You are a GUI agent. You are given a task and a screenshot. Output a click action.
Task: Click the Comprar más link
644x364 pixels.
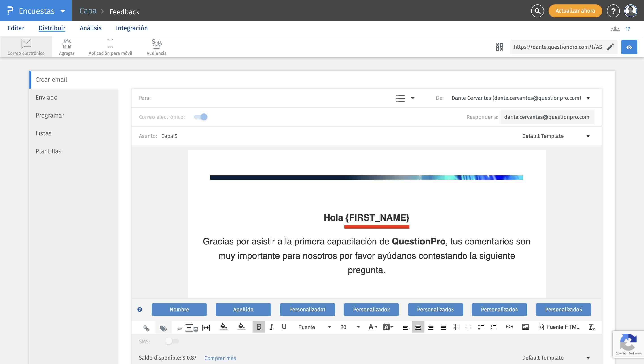(220, 358)
